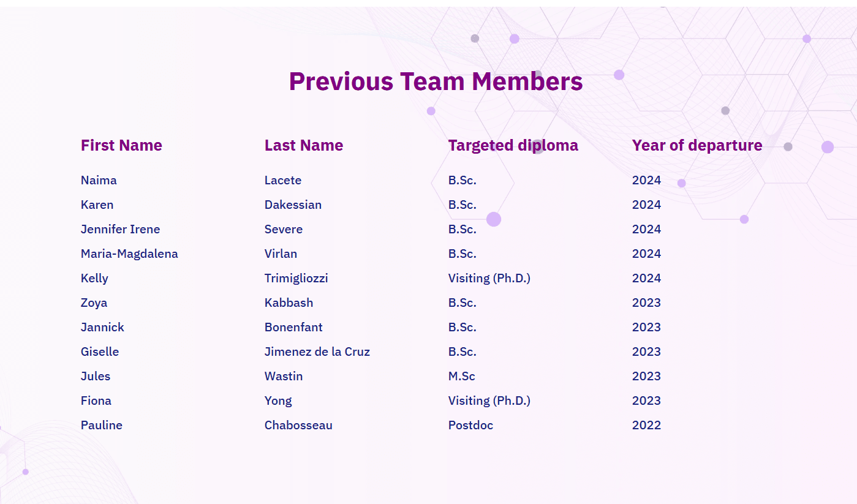Select the 2022 departure year for Pauline
Viewport: 857px width, 504px height.
point(646,425)
